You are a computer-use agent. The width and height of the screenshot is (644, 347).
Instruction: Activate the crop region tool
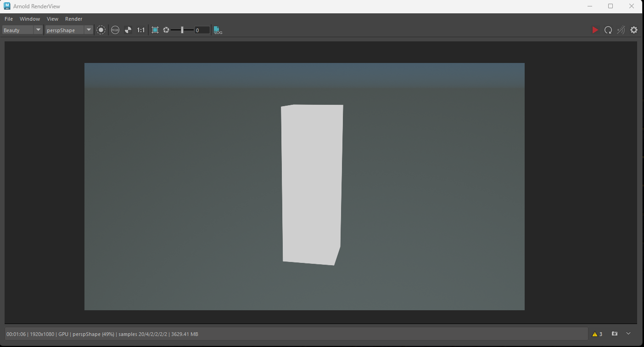[x=155, y=29]
